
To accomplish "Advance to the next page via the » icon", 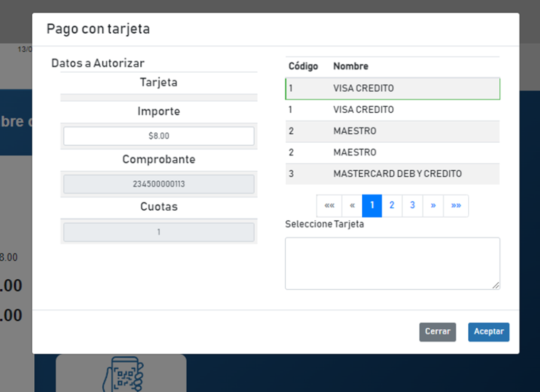I will click(x=433, y=205).
